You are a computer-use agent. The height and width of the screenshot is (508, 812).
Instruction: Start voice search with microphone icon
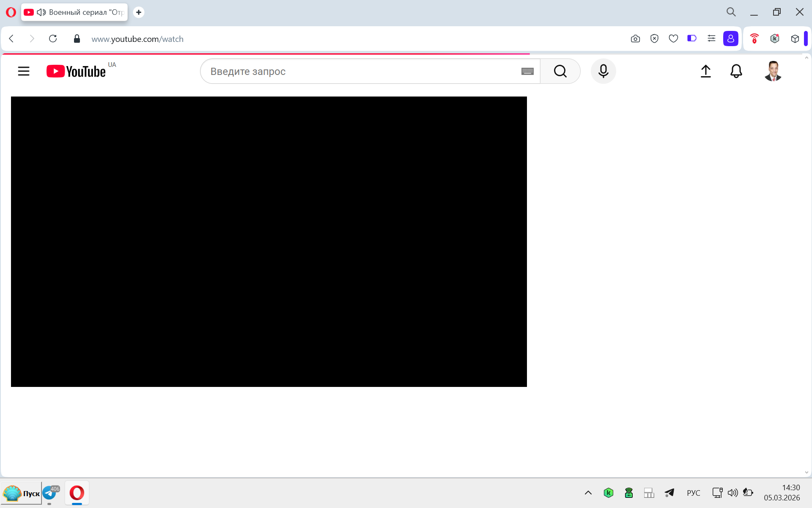[603, 71]
